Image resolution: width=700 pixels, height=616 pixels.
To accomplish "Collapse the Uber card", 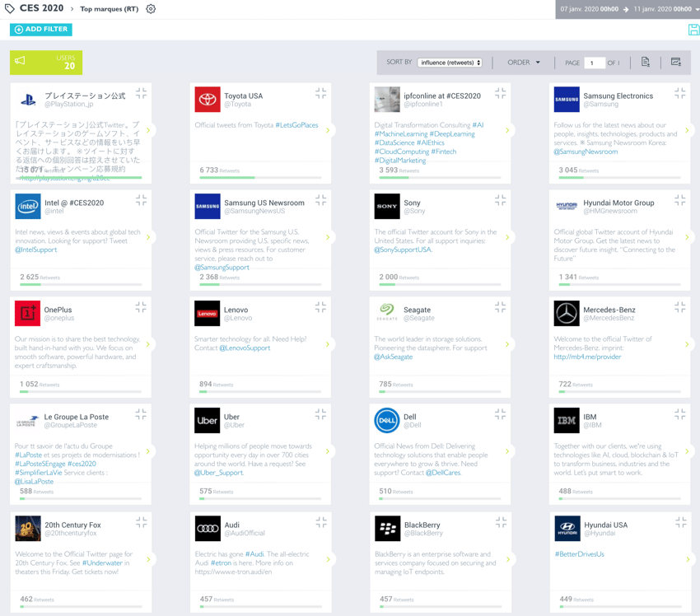I will [320, 414].
